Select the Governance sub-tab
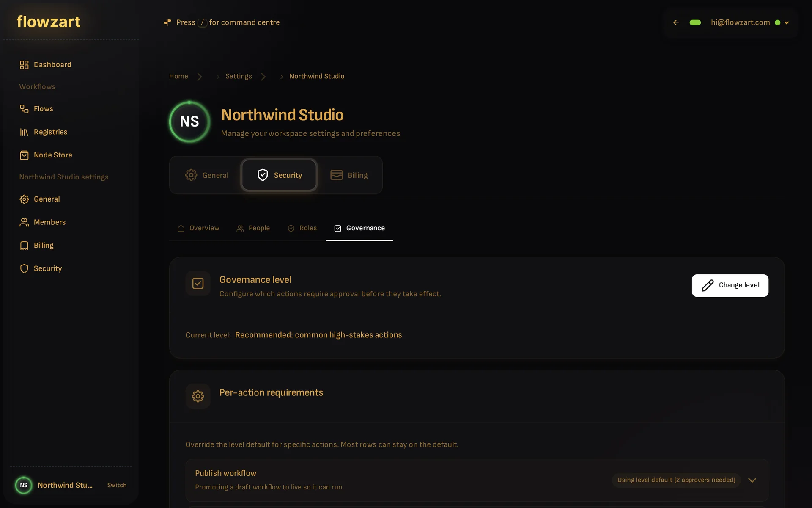The image size is (812, 508). pos(359,228)
